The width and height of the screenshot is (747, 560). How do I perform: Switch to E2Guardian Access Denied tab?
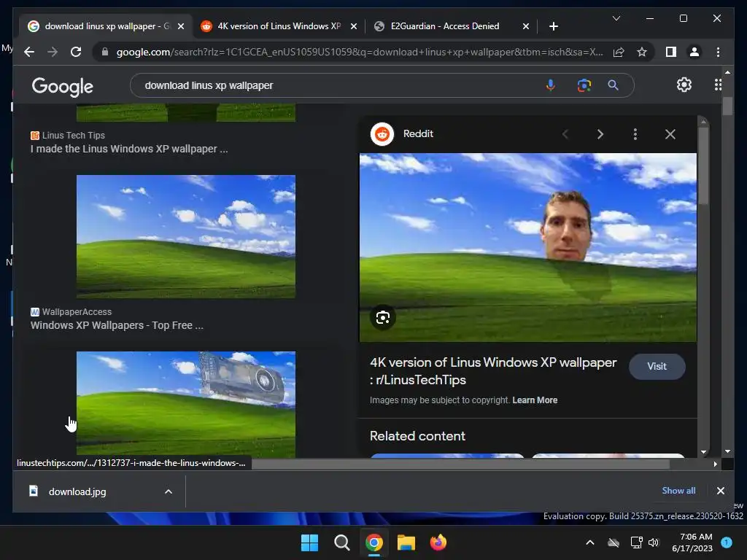tap(446, 26)
